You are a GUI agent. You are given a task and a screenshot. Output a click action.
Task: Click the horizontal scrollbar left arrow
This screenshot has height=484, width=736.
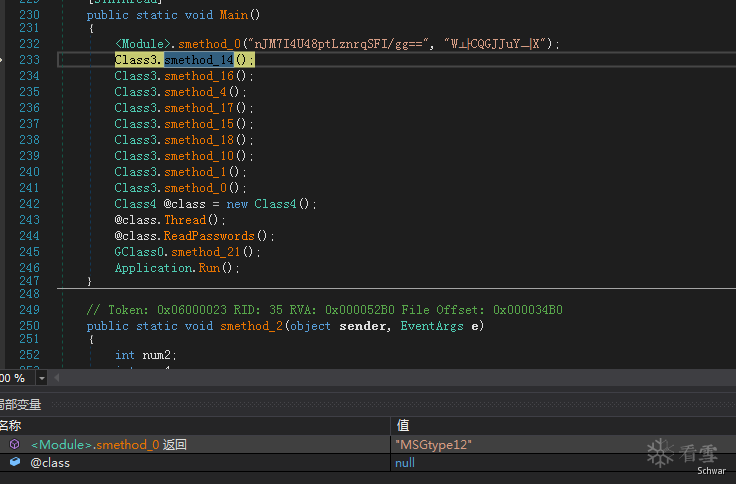57,378
